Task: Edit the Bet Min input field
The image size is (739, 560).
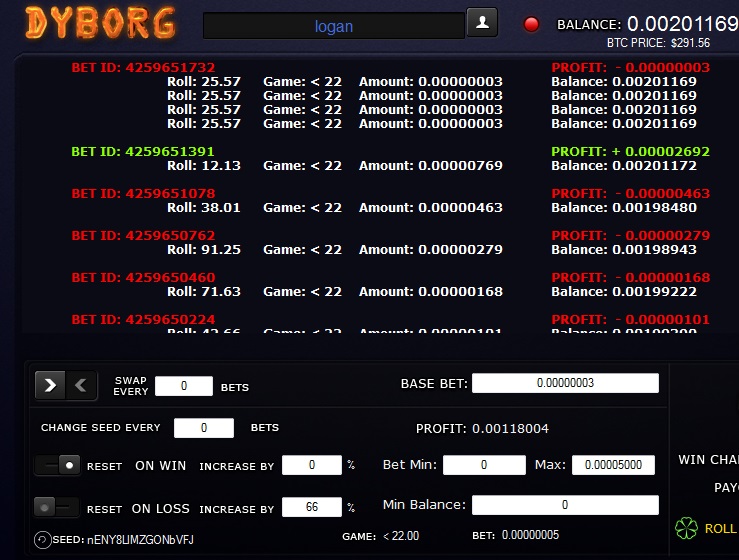Action: pos(484,465)
